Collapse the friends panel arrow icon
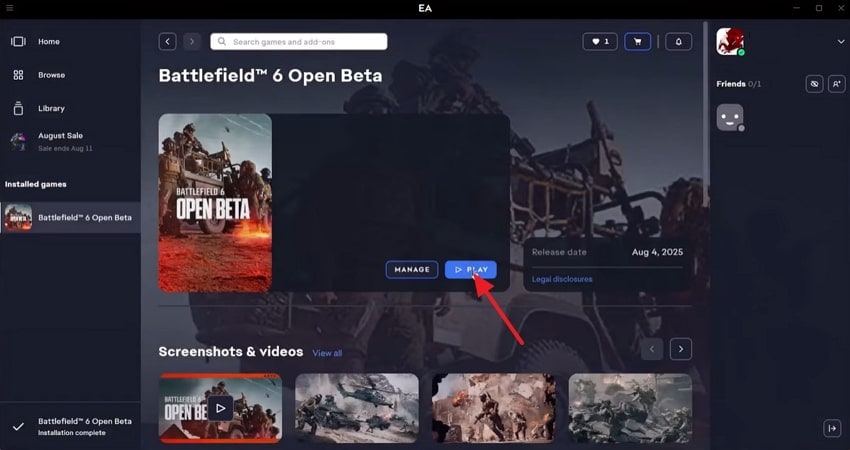Screen dimensions: 850x450 (832, 428)
